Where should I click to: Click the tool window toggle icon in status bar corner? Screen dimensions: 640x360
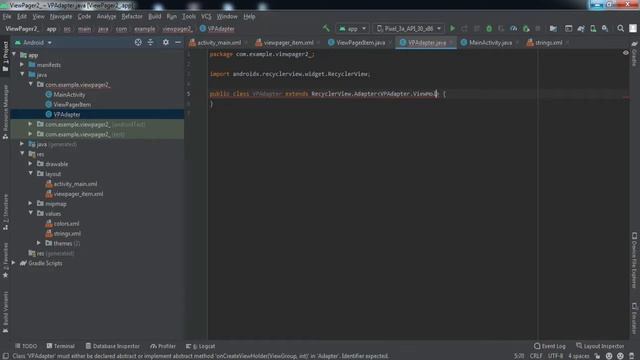[x=6, y=356]
